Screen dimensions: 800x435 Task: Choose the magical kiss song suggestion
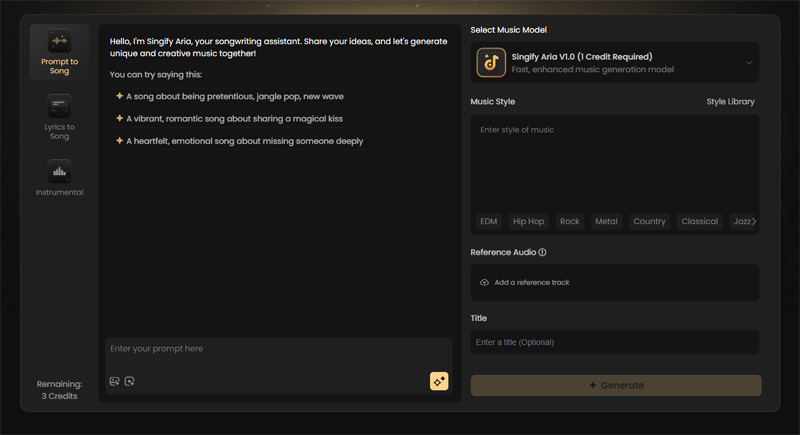pyautogui.click(x=280, y=119)
